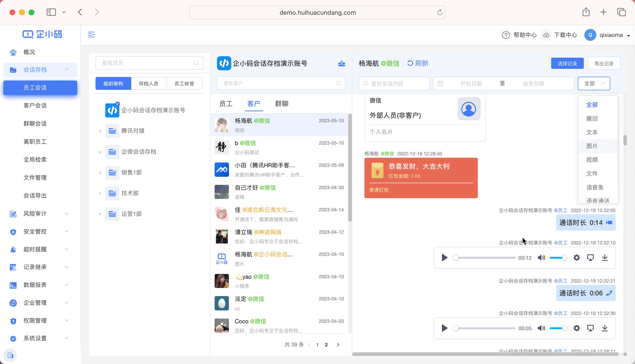Open settings gear on 00:12 audio player
Viewport: 635px width, 364px height.
[576, 258]
